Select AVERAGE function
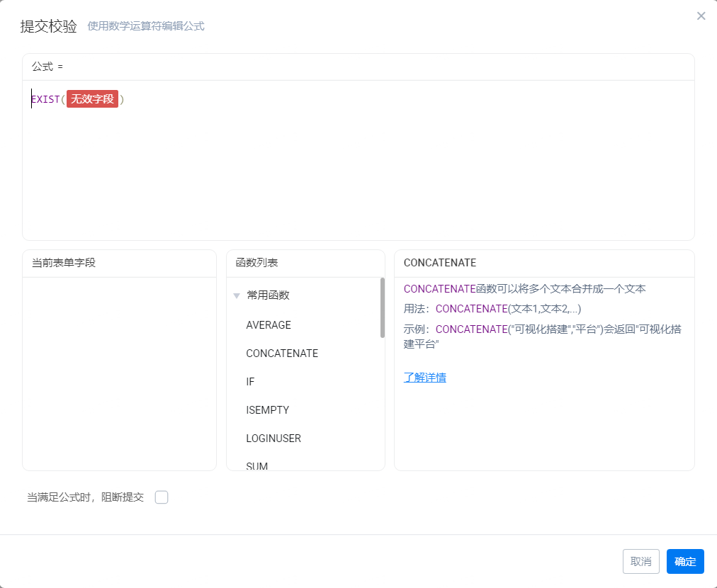The height and width of the screenshot is (588, 717). click(269, 325)
